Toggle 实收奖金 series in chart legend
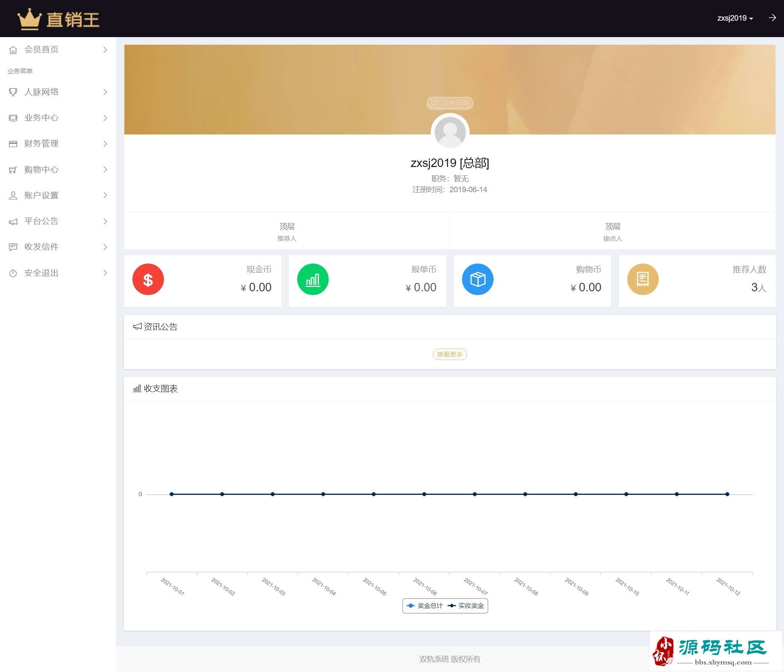 pos(466,606)
